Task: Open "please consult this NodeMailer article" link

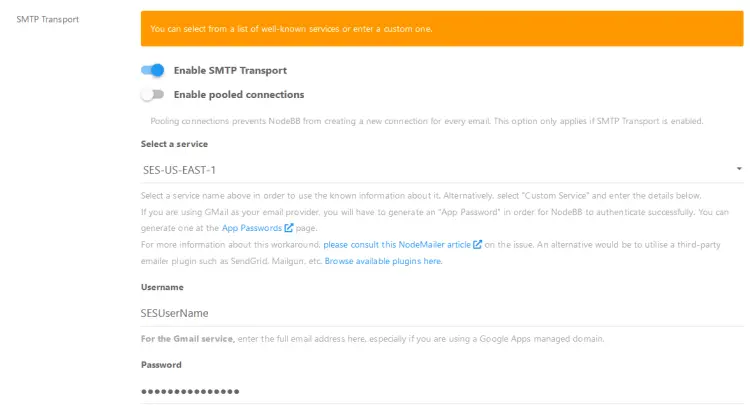Action: [397, 245]
